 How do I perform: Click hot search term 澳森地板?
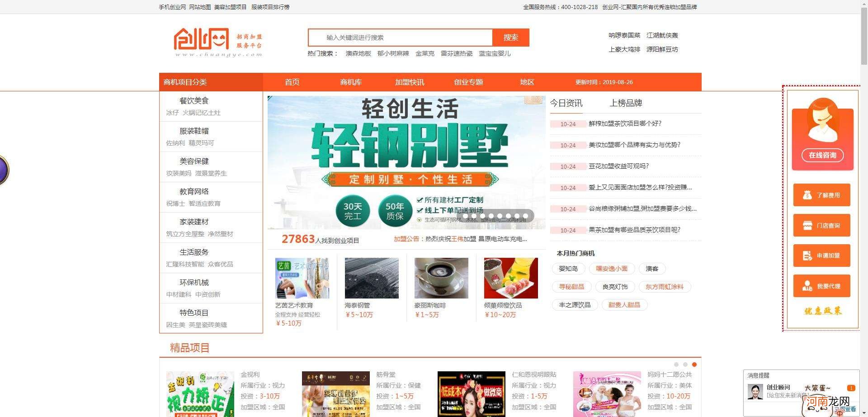[x=358, y=53]
